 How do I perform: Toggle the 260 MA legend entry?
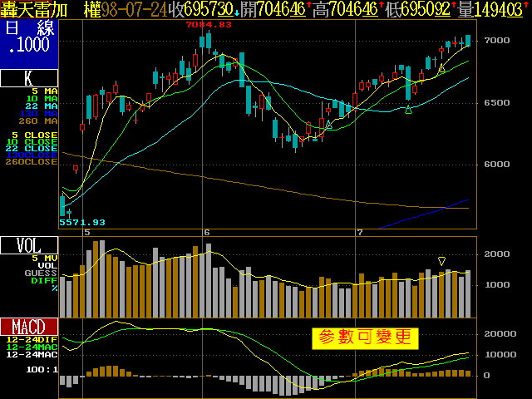point(41,121)
